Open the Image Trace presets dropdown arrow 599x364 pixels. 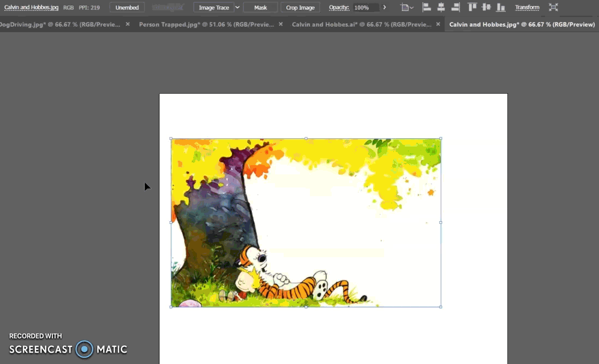tap(237, 7)
